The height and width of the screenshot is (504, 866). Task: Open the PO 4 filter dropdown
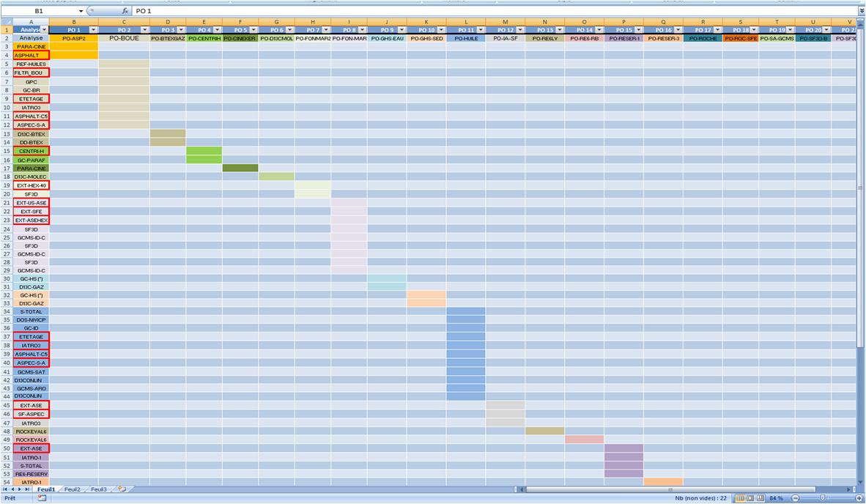pyautogui.click(x=217, y=30)
